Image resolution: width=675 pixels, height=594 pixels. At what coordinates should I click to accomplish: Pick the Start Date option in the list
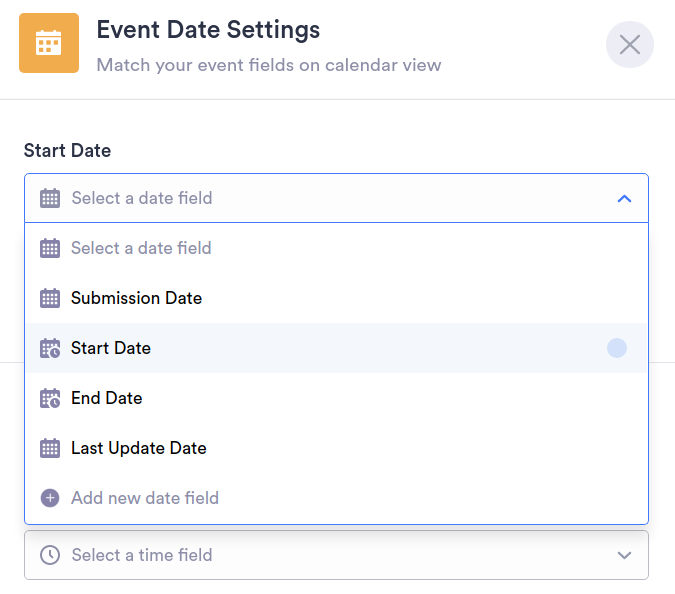(x=111, y=348)
